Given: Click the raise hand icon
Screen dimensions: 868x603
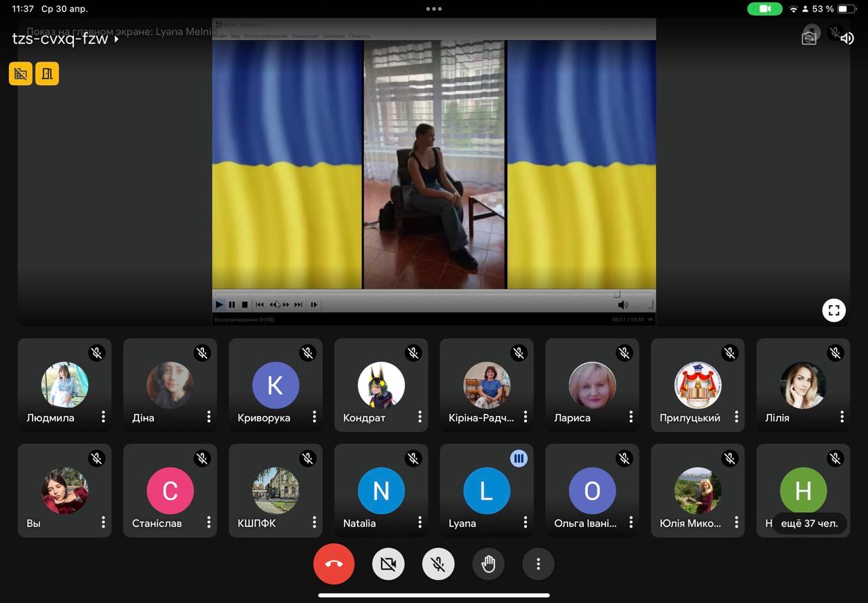Looking at the screenshot, I should coord(488,564).
